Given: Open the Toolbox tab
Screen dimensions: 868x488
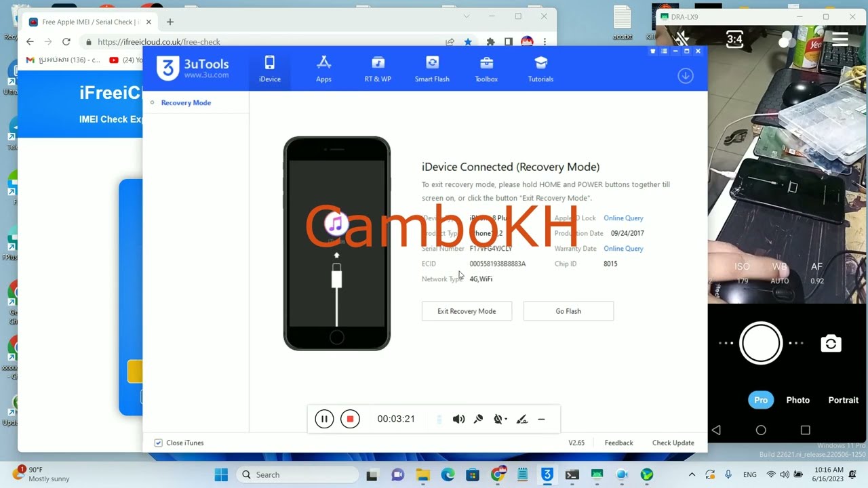Looking at the screenshot, I should (486, 69).
